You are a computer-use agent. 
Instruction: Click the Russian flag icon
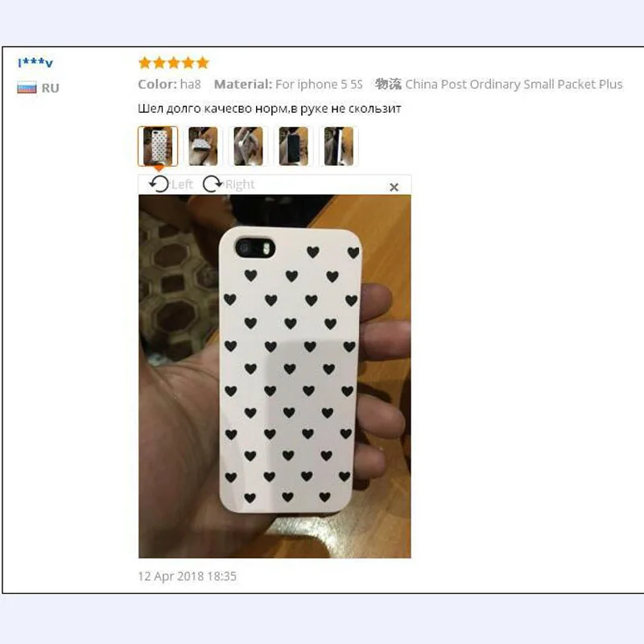pyautogui.click(x=27, y=88)
